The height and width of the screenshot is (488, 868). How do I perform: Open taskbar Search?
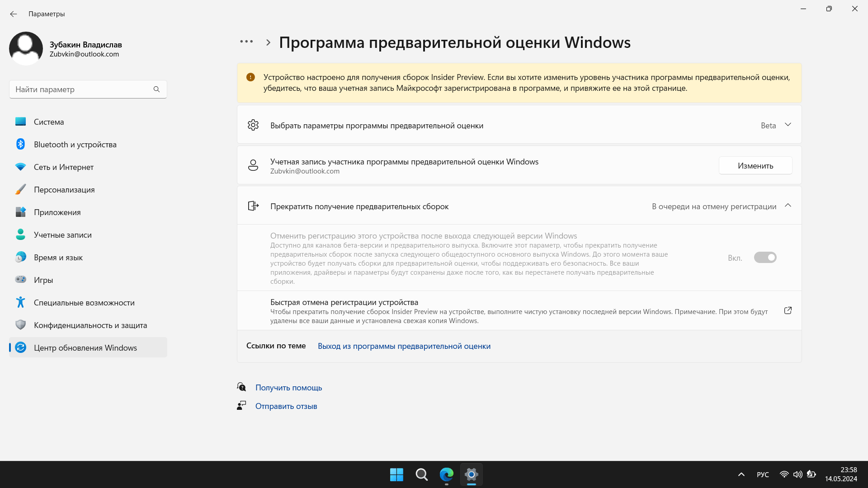421,474
